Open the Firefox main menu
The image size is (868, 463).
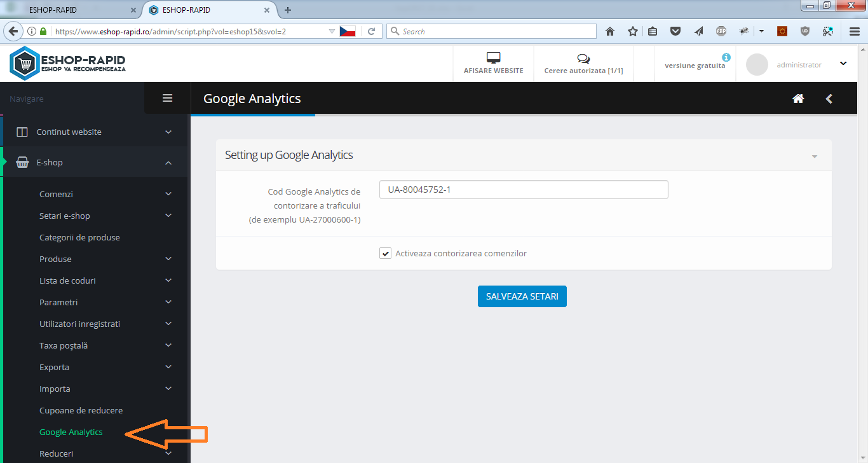pyautogui.click(x=855, y=31)
